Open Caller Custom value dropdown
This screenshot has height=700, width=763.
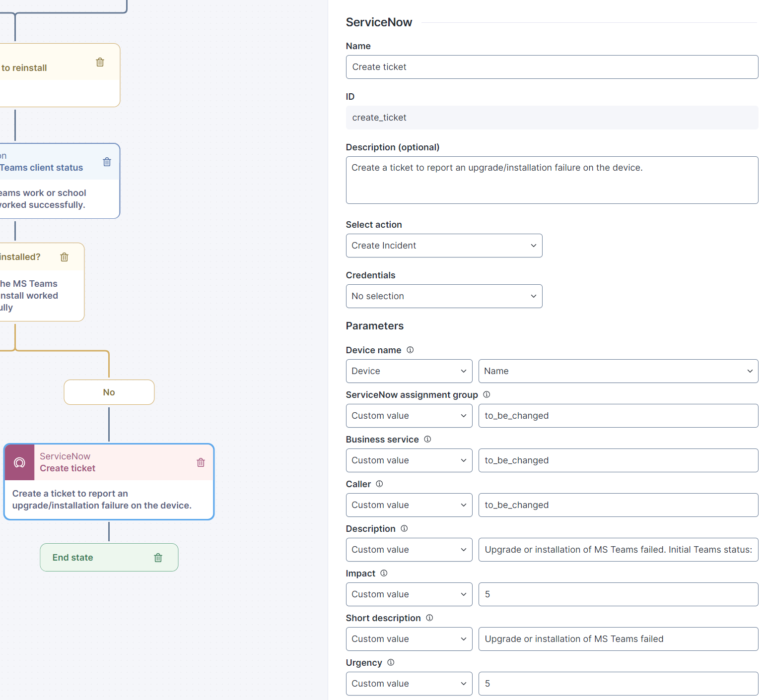coord(409,505)
